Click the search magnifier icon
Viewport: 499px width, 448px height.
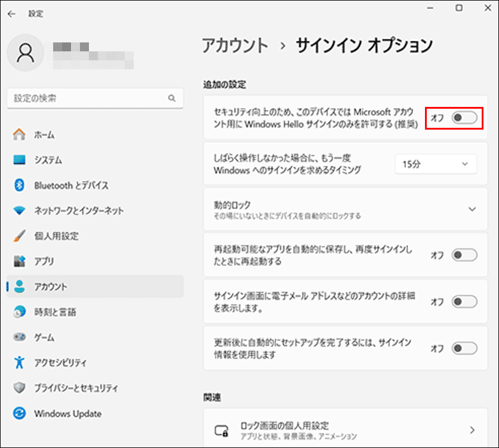coord(172,98)
